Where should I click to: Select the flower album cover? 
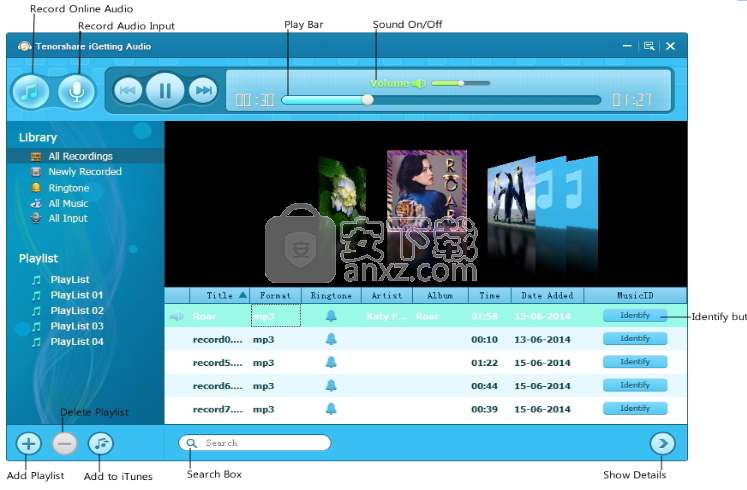pos(342,193)
